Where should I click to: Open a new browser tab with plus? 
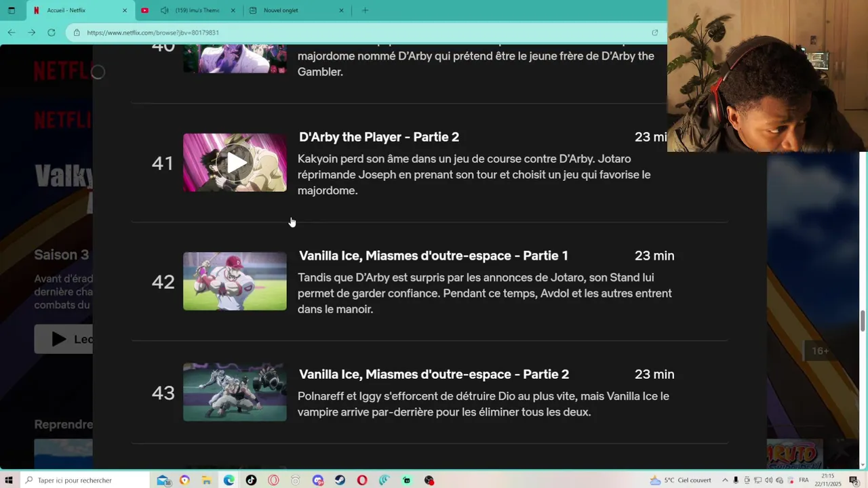(x=366, y=10)
